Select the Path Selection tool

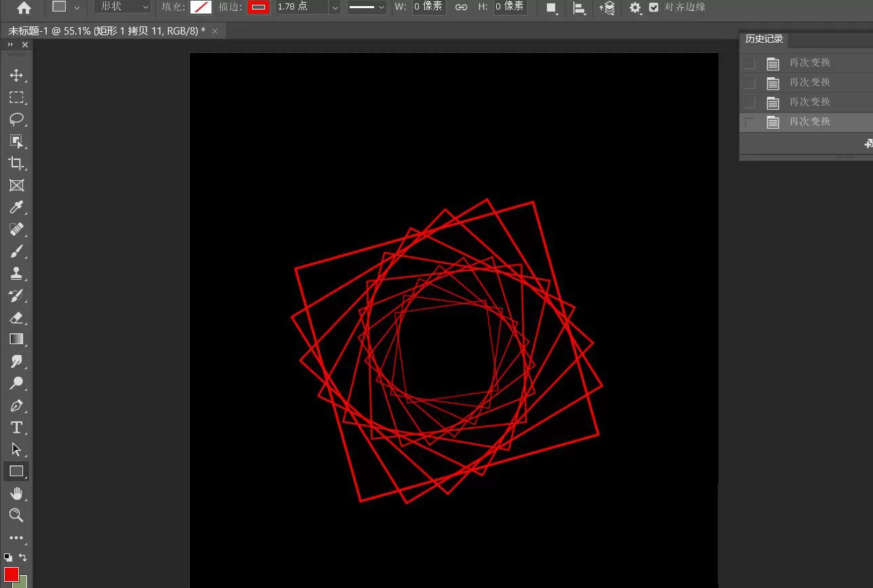(16, 449)
